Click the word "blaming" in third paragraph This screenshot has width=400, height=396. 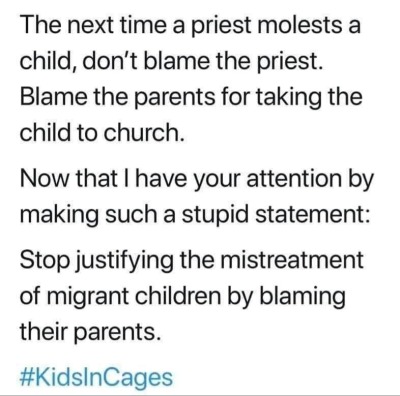tap(303, 296)
